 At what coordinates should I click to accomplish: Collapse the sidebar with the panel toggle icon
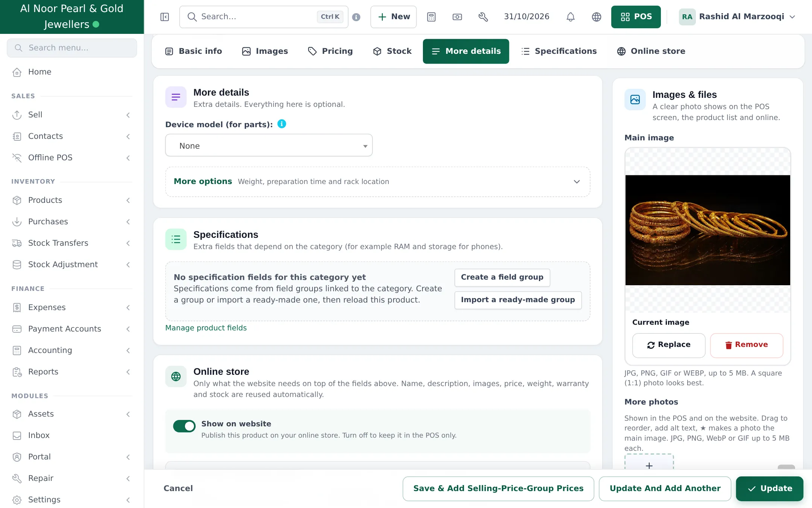[165, 17]
